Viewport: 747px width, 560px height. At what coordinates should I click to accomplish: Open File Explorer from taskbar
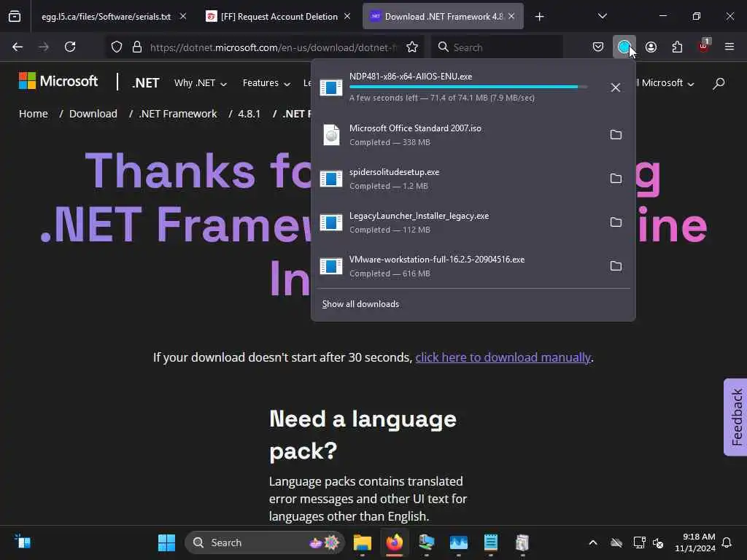coord(362,542)
